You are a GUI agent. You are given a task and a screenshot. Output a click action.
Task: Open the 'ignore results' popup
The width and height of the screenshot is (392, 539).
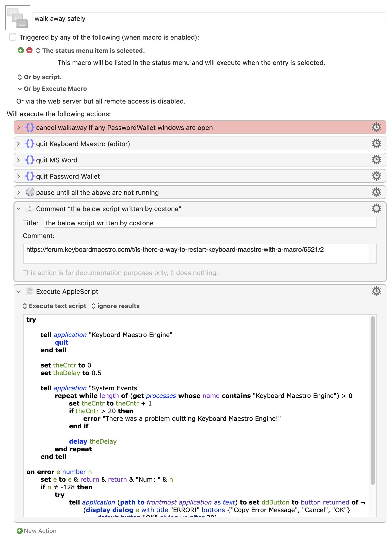point(116,306)
